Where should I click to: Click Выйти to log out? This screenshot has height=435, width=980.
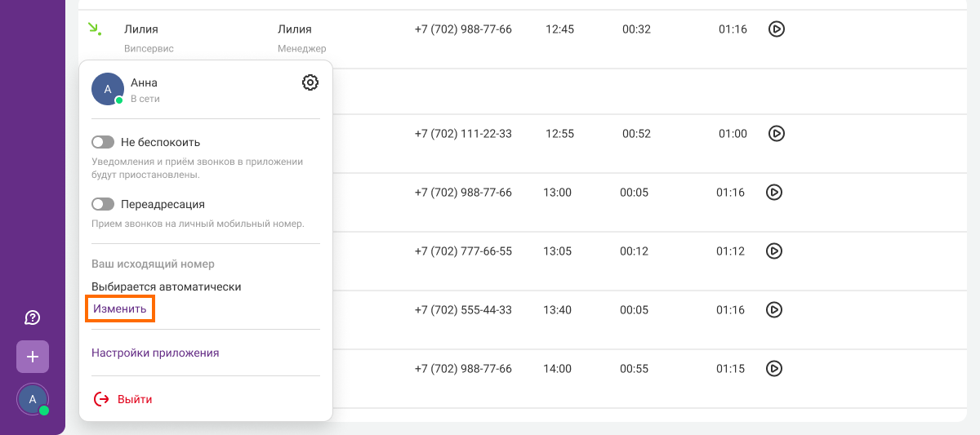pyautogui.click(x=135, y=399)
